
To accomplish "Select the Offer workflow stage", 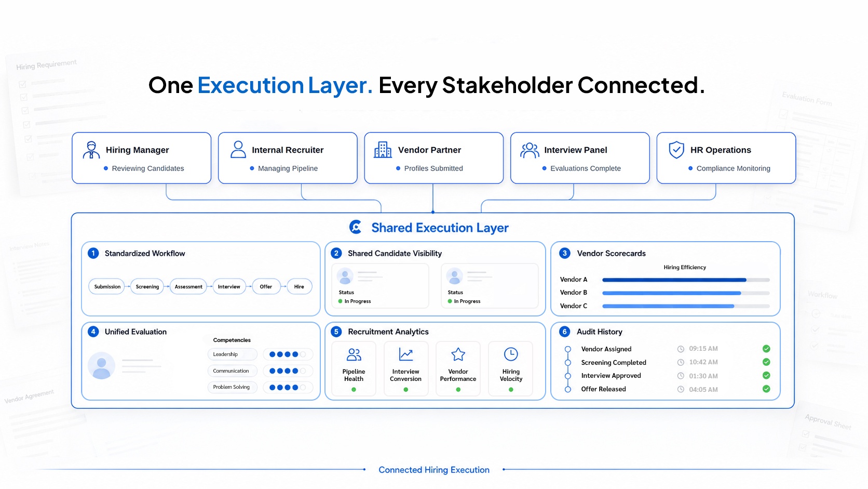I will coord(266,286).
